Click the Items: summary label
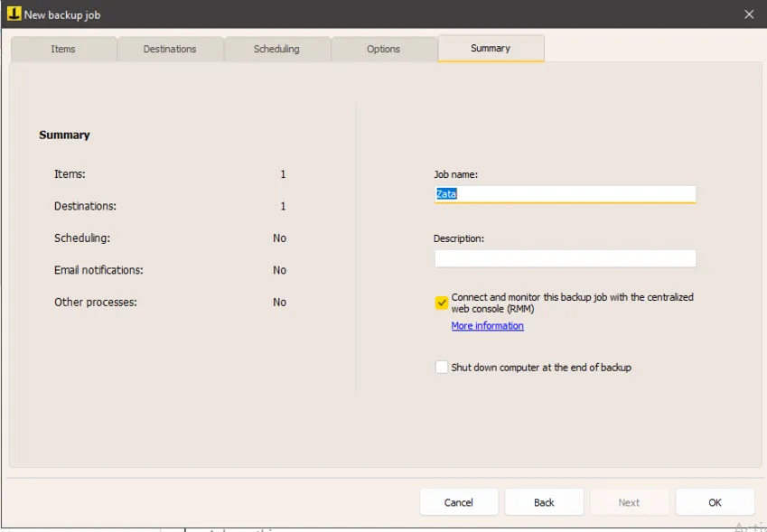Viewport: 767px width, 532px height. point(70,174)
